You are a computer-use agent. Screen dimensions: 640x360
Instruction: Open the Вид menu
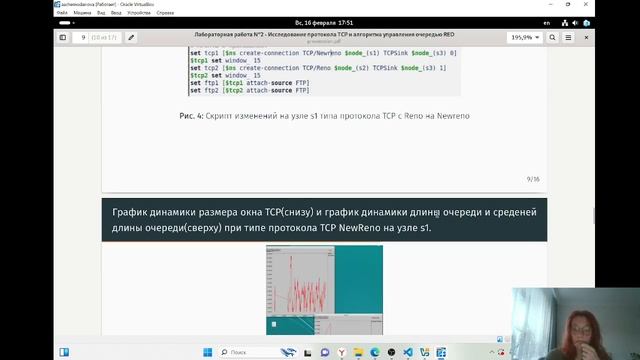click(x=101, y=13)
